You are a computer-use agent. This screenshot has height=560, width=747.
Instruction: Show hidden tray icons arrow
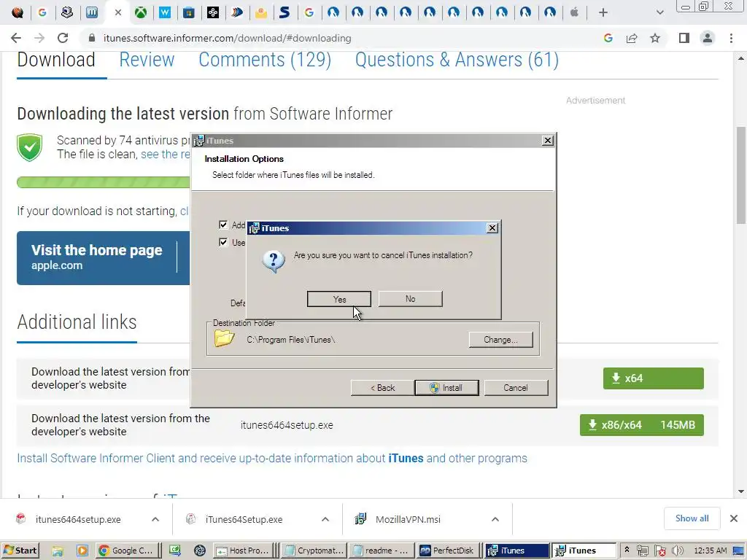[627, 550]
